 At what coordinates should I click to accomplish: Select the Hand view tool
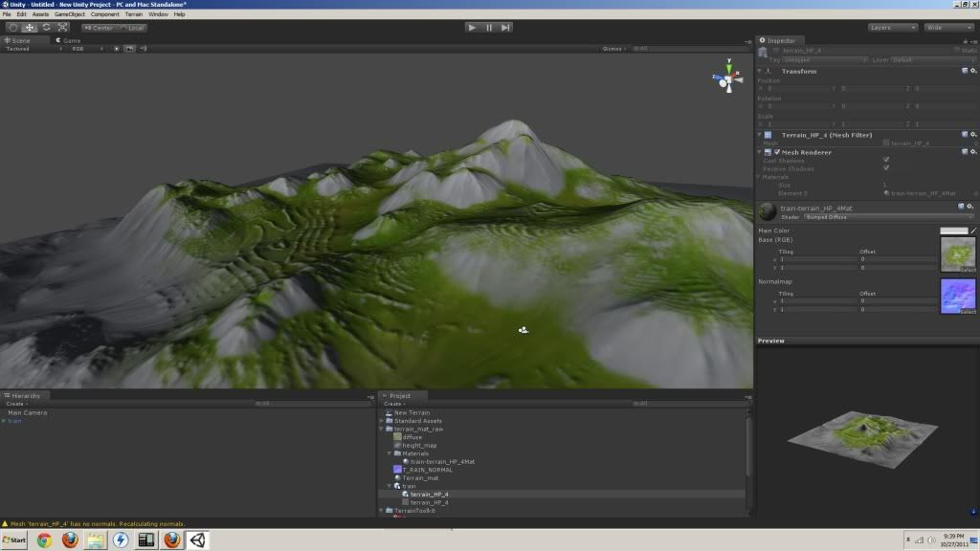(x=13, y=28)
